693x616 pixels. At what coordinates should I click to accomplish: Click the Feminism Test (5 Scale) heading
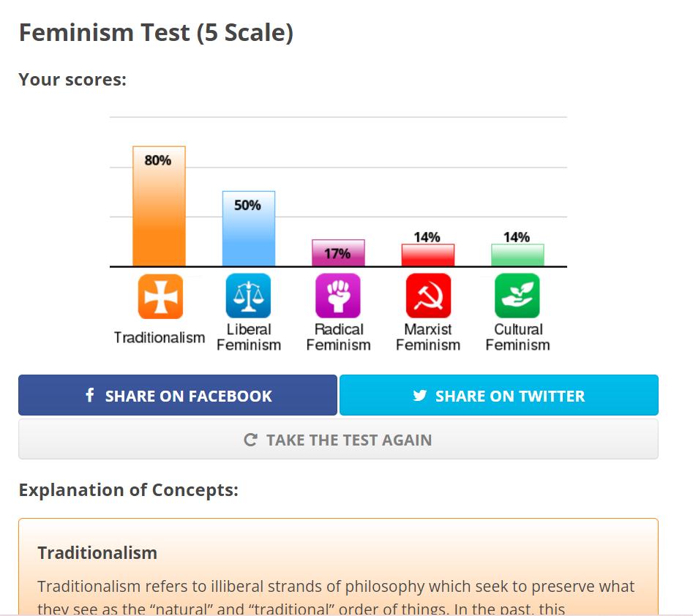156,33
